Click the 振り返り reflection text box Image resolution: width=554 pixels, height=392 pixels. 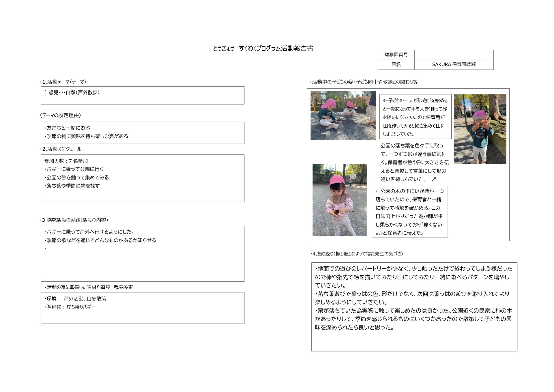[414, 307]
